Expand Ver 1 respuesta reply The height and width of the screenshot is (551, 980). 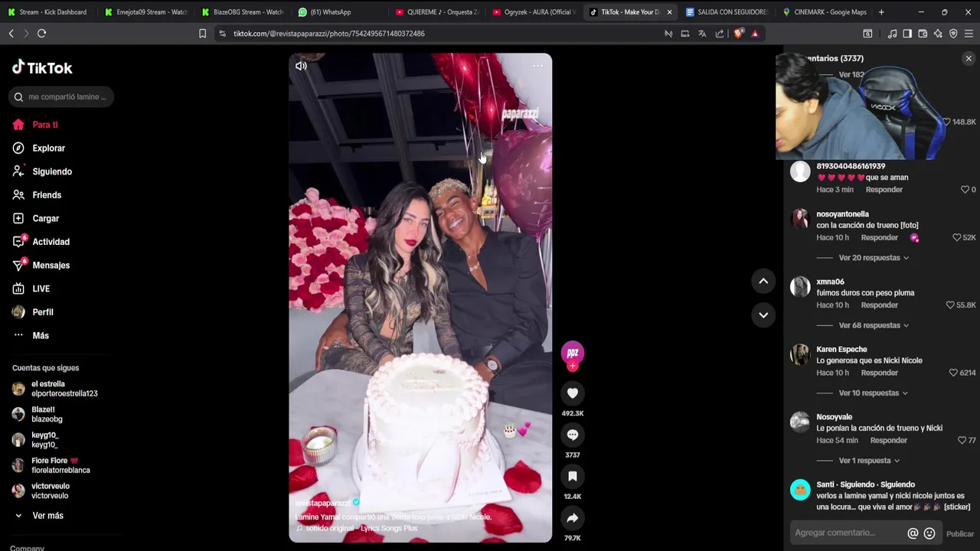(869, 461)
